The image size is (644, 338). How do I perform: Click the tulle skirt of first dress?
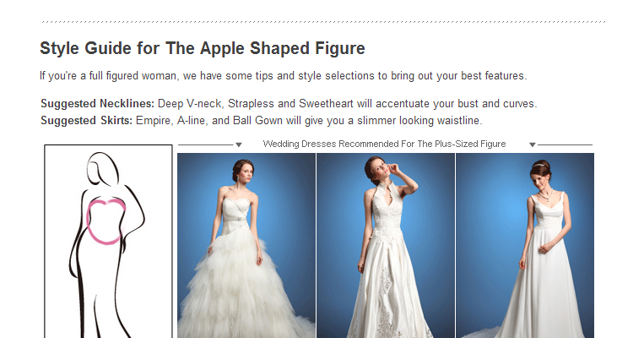(x=242, y=288)
